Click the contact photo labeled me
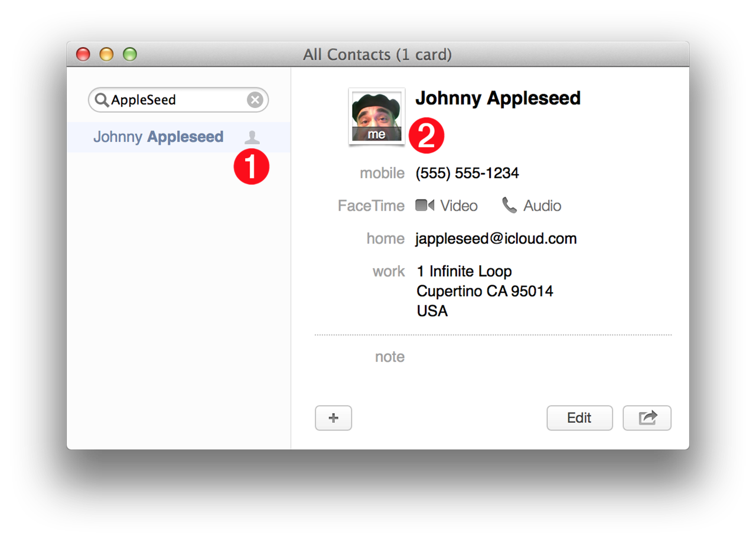The height and width of the screenshot is (542, 756). pos(376,116)
